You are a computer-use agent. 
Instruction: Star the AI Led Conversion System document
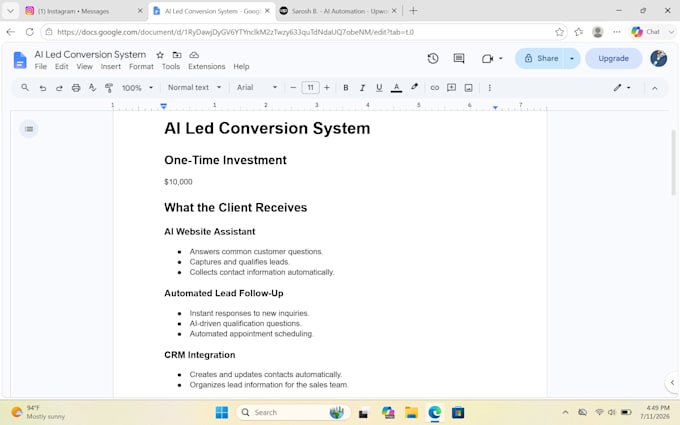tap(160, 55)
